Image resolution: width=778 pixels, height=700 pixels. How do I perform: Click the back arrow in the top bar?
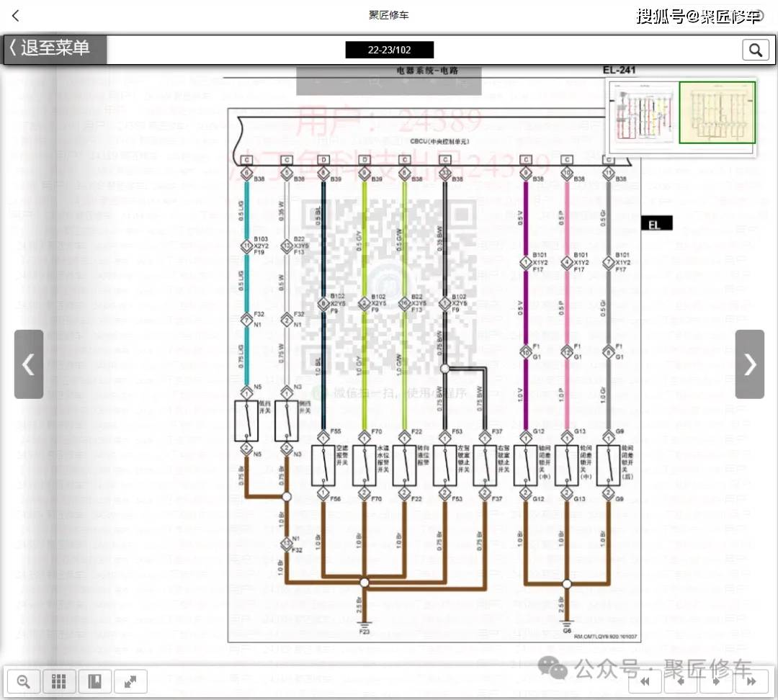[15, 16]
